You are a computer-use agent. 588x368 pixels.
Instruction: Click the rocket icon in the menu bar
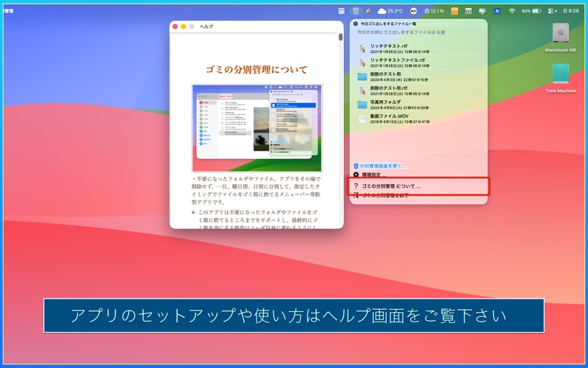click(367, 11)
